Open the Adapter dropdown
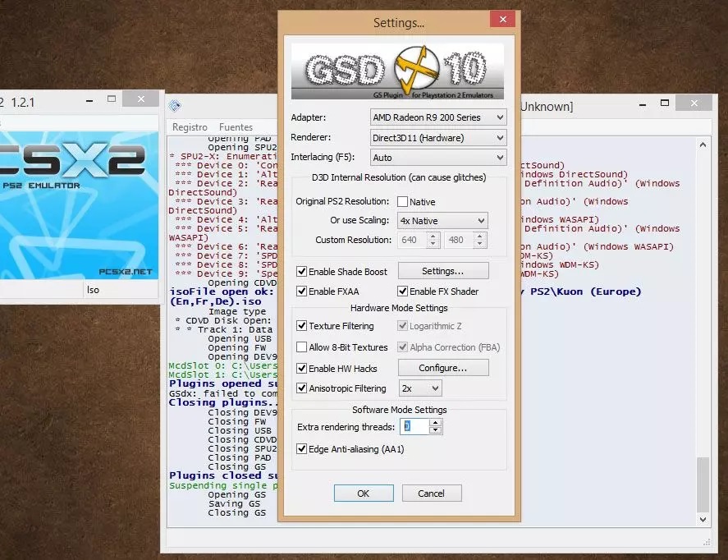The image size is (728, 560). [438, 117]
